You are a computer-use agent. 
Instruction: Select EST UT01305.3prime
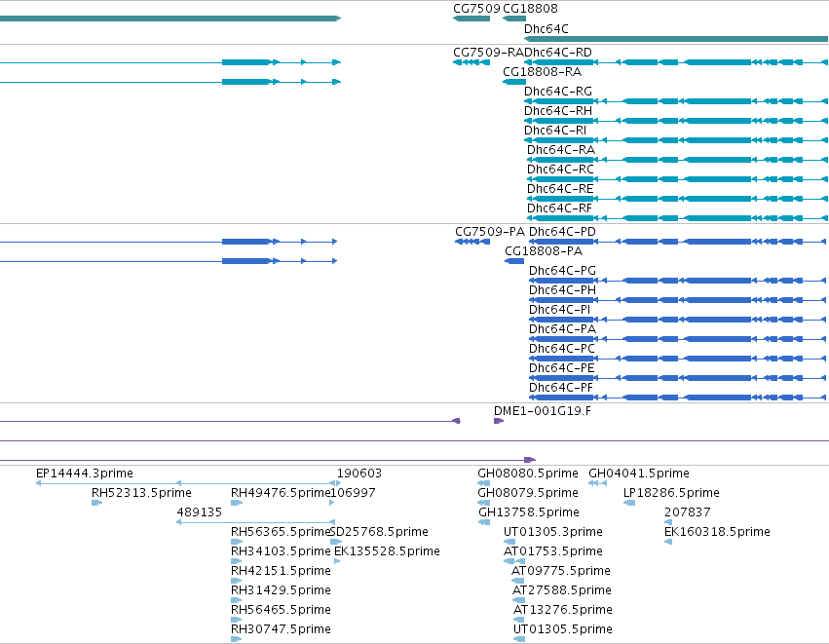click(x=553, y=532)
